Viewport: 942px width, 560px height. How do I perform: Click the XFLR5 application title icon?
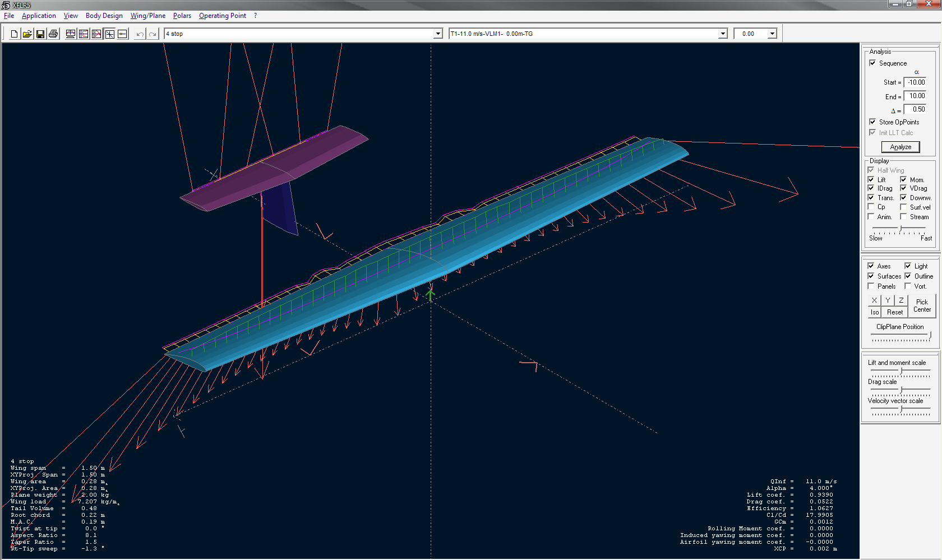click(6, 5)
